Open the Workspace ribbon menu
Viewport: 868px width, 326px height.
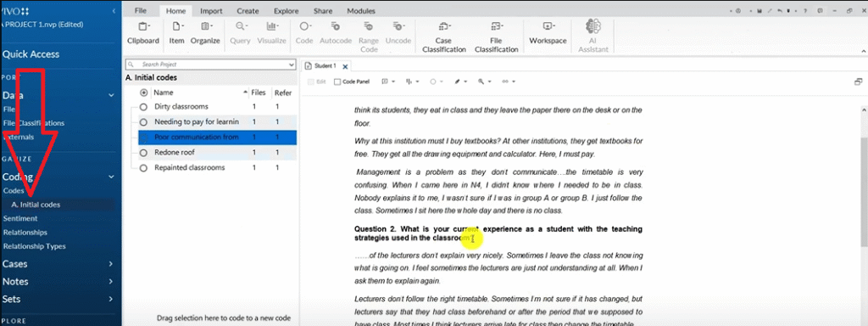pos(548,33)
